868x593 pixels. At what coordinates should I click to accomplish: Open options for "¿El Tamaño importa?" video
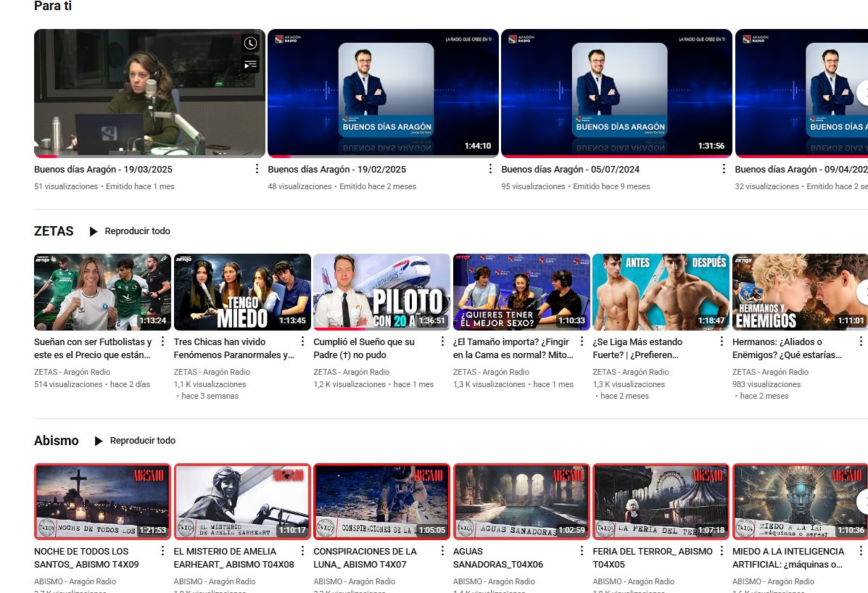(x=582, y=341)
